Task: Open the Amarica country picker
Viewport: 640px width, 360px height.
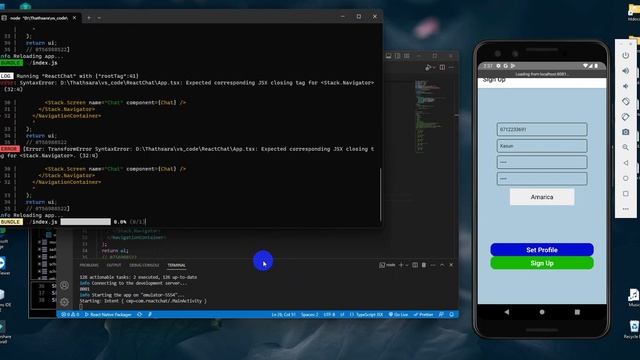Action: [542, 197]
